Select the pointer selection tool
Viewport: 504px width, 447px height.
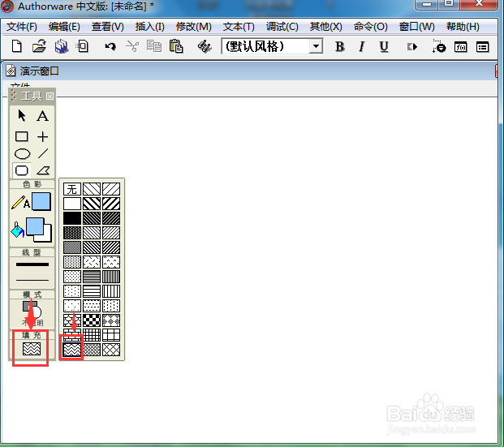[x=22, y=116]
